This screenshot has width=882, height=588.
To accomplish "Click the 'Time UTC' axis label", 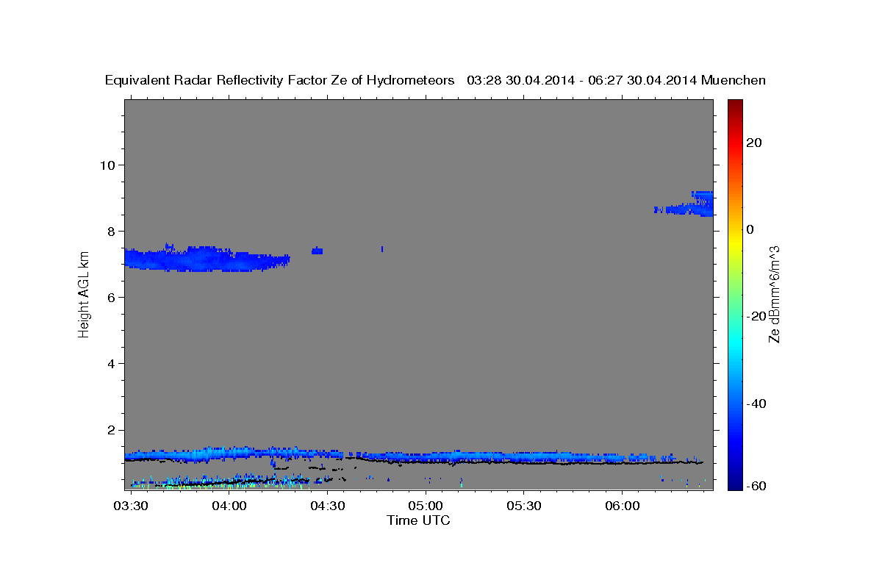I will click(418, 520).
